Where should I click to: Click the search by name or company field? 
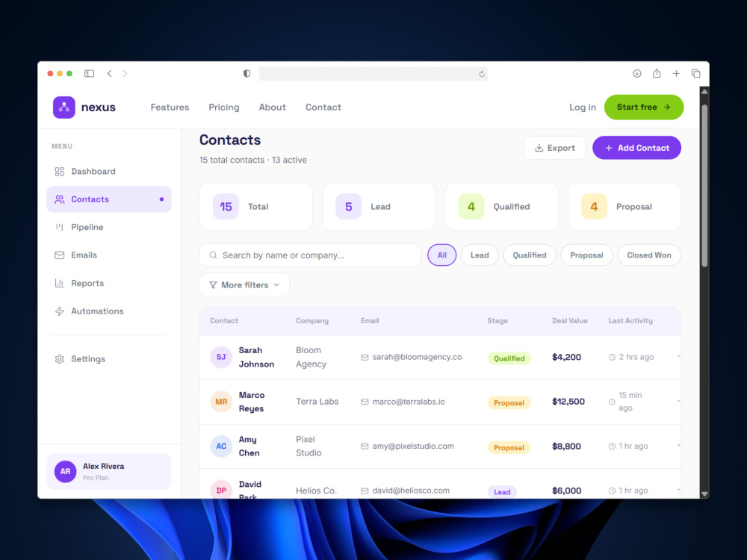310,255
